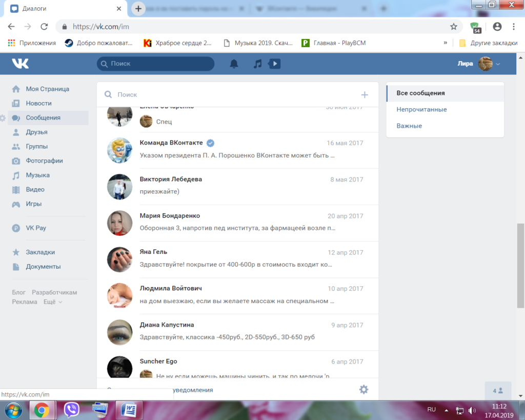Click the address bar URL

[x=101, y=27]
